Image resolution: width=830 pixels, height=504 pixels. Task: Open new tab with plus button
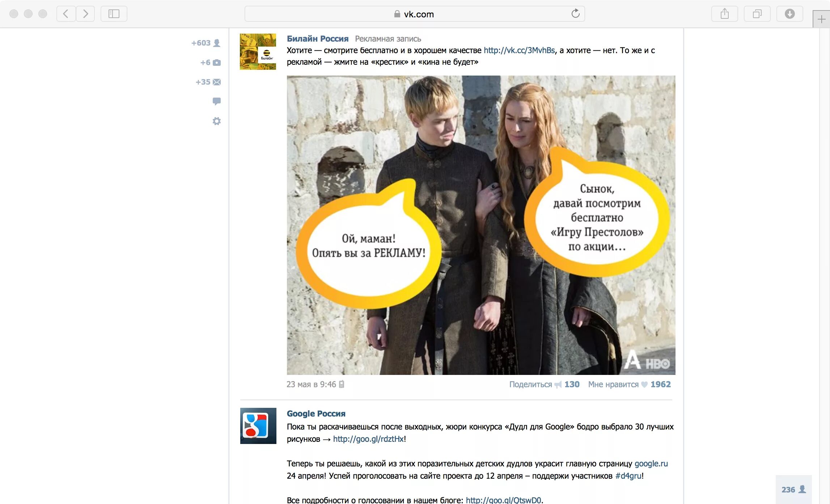tap(821, 19)
